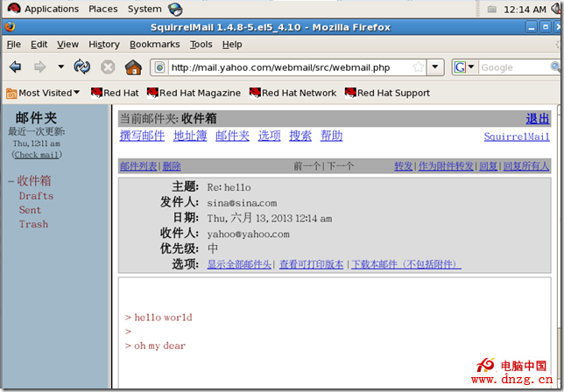Open the Red Hat Magazine bookmark
This screenshot has width=564, height=392.
pos(194,93)
